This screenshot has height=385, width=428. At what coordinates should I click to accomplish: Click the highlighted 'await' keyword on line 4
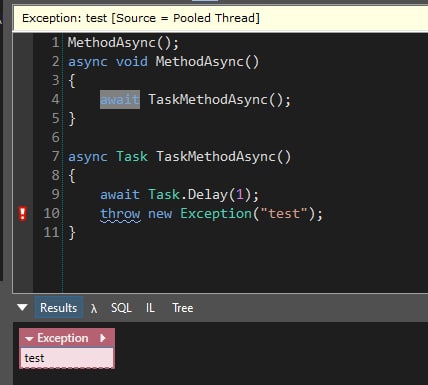(120, 99)
